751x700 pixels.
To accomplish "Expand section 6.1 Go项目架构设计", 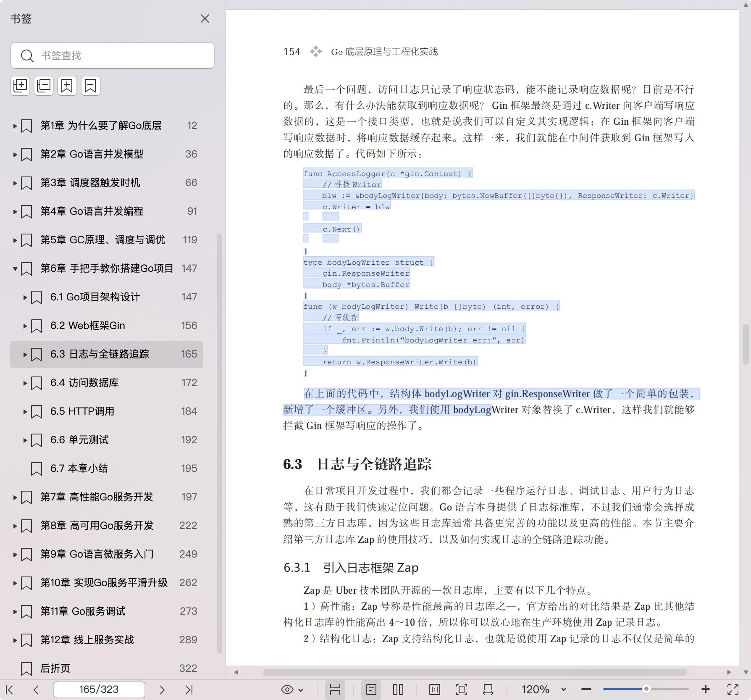I will 25,297.
